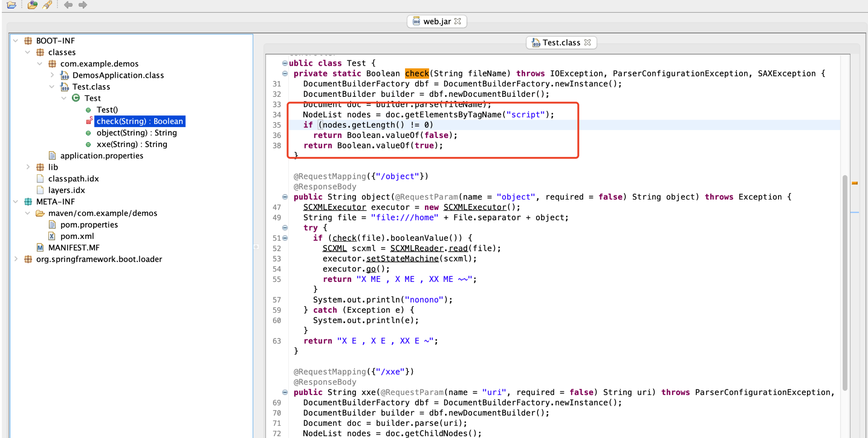Click the private check method icon
Screen dimensions: 868x438
click(89, 121)
